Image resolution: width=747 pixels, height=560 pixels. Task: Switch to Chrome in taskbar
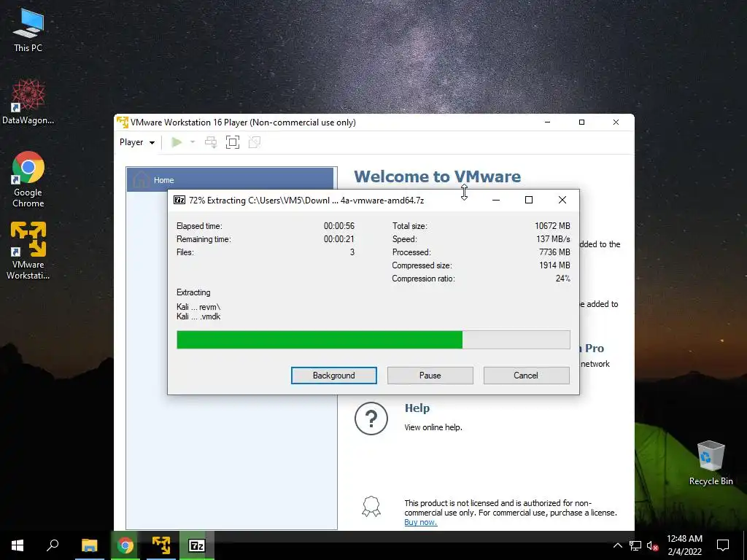(125, 545)
